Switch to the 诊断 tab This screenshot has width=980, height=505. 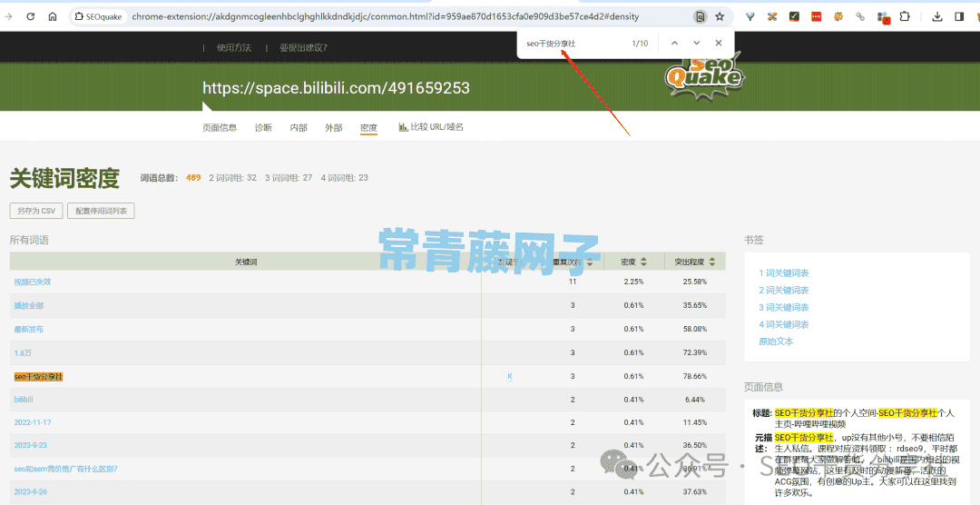click(263, 128)
